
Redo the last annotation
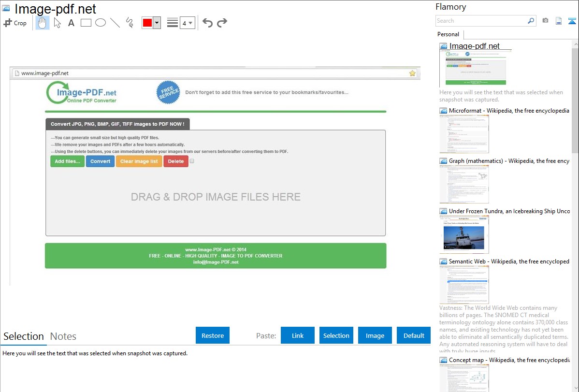(222, 23)
